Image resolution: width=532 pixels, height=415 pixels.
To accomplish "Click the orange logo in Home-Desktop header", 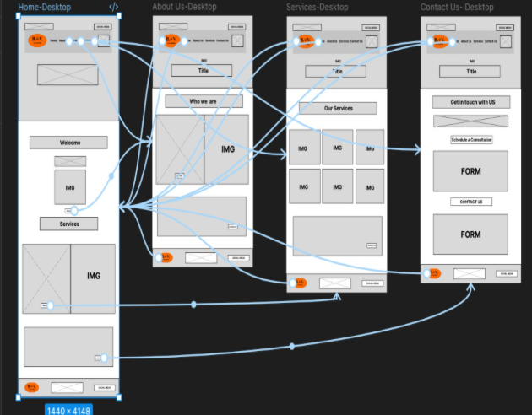I will click(37, 40).
